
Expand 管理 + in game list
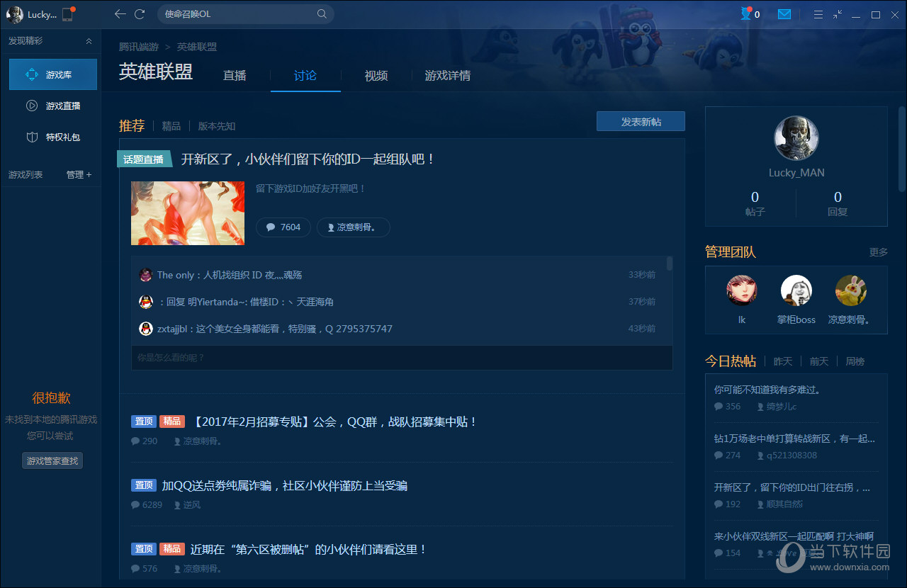[79, 174]
